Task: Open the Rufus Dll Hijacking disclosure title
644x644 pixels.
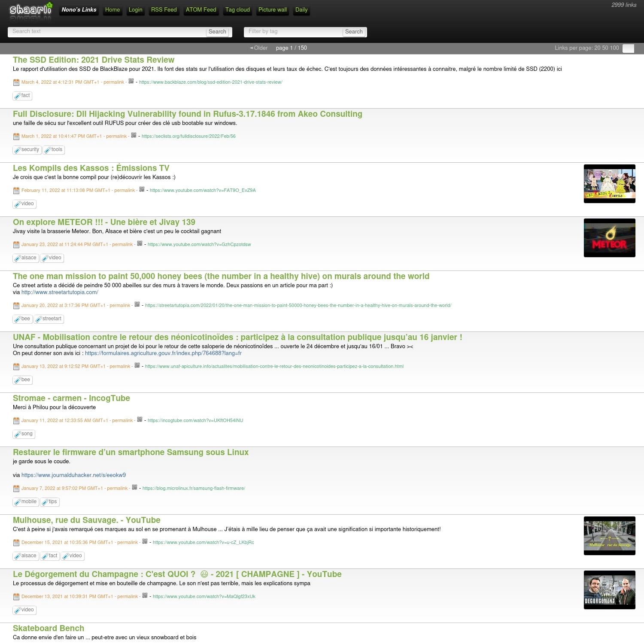Action: tap(188, 114)
